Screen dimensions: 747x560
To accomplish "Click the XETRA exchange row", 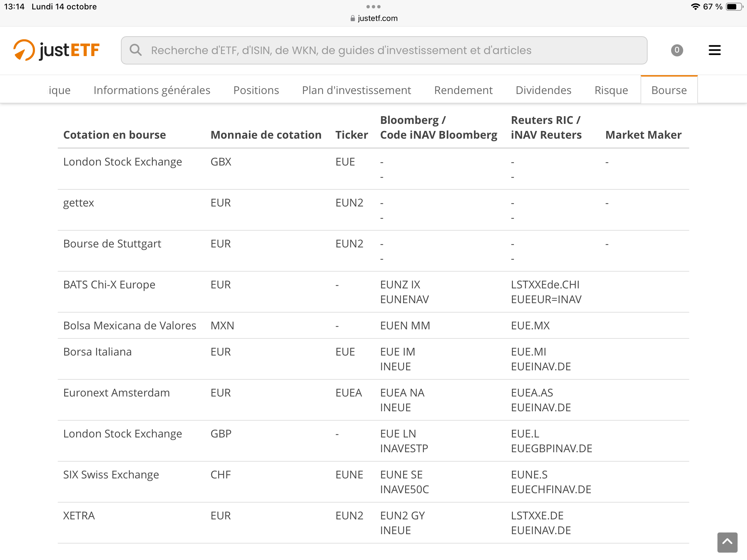I will point(373,522).
